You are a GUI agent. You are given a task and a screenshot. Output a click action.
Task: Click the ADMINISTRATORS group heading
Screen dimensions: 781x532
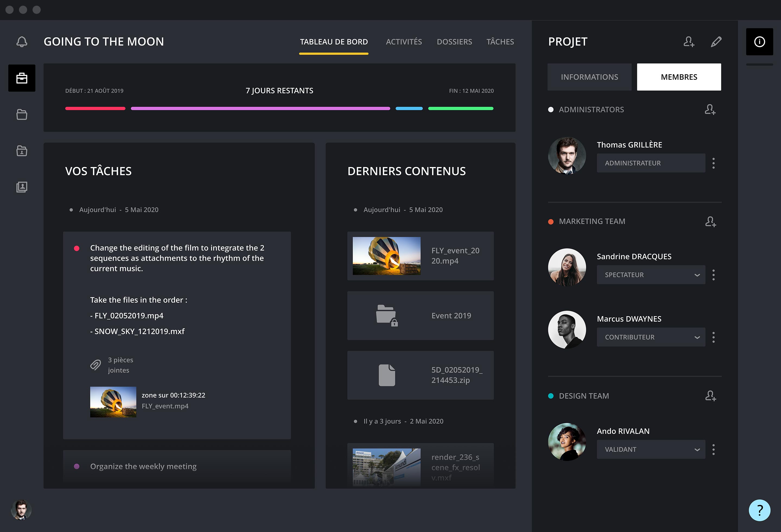[x=591, y=110]
